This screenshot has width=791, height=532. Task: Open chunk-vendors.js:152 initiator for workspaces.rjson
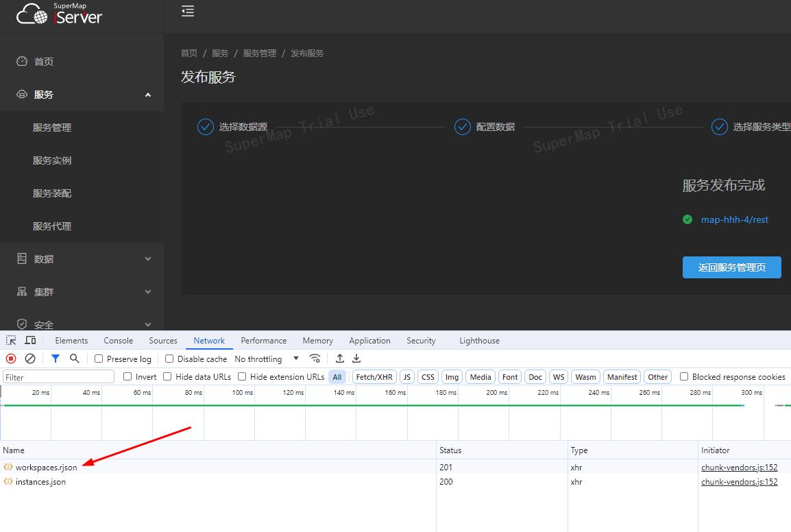(739, 467)
